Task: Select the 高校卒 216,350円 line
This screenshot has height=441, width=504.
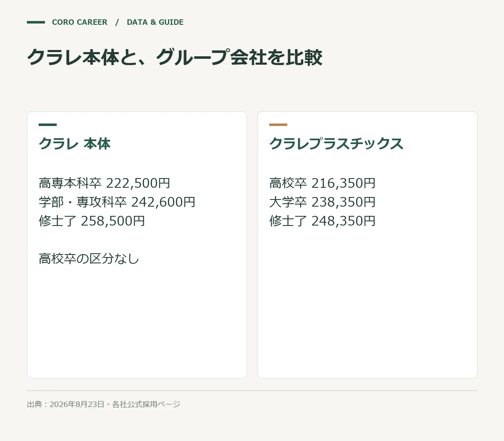Action: pos(323,183)
